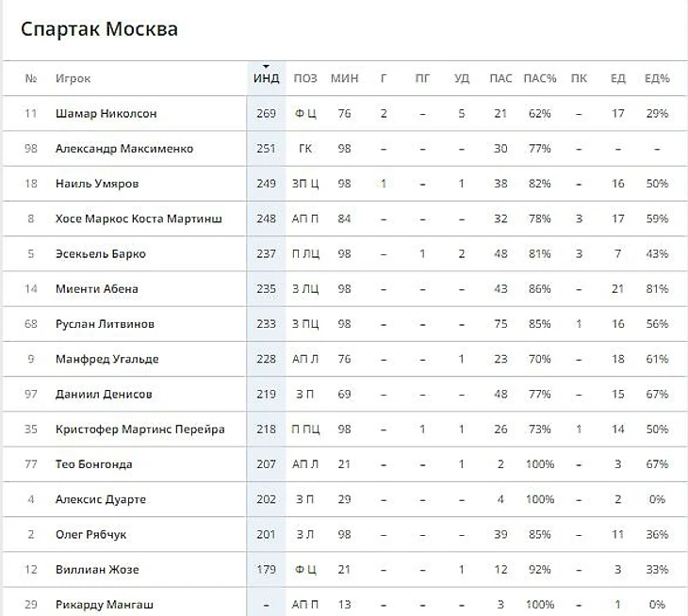
Task: Open player Александр Максименко
Action: coord(124,149)
